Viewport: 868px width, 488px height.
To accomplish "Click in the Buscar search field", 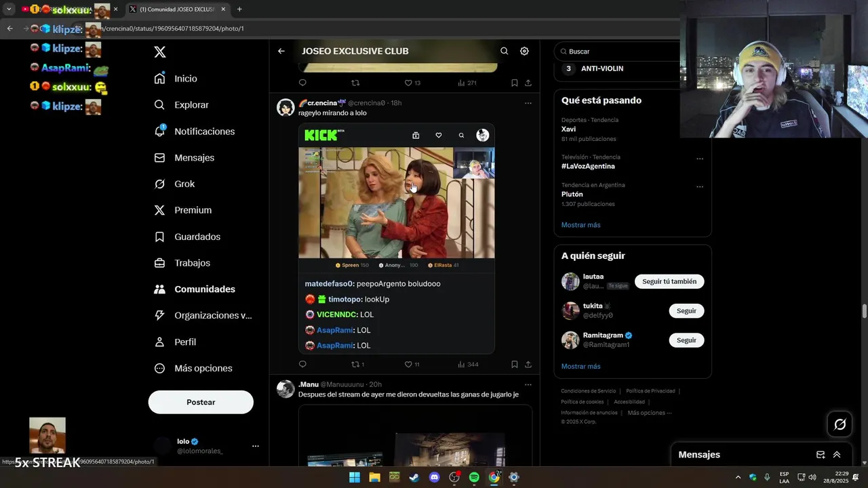I will [618, 52].
